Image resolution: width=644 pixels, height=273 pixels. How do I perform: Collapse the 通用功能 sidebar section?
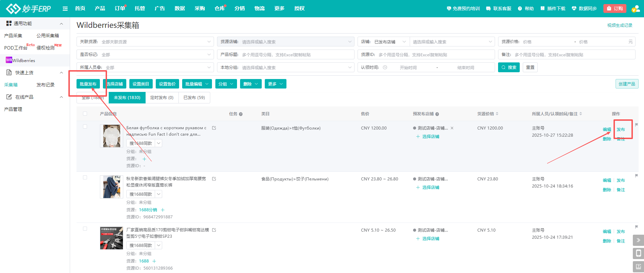point(61,24)
